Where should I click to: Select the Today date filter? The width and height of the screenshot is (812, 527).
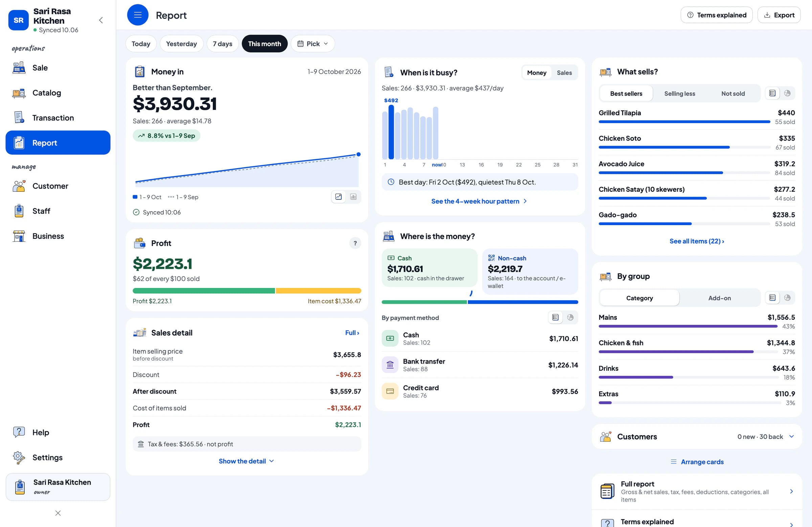tap(141, 44)
